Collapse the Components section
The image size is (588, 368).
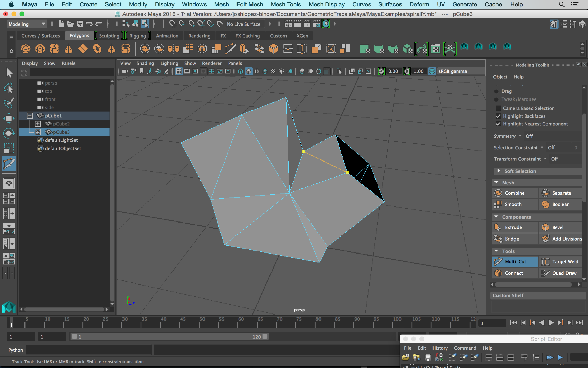tap(496, 217)
